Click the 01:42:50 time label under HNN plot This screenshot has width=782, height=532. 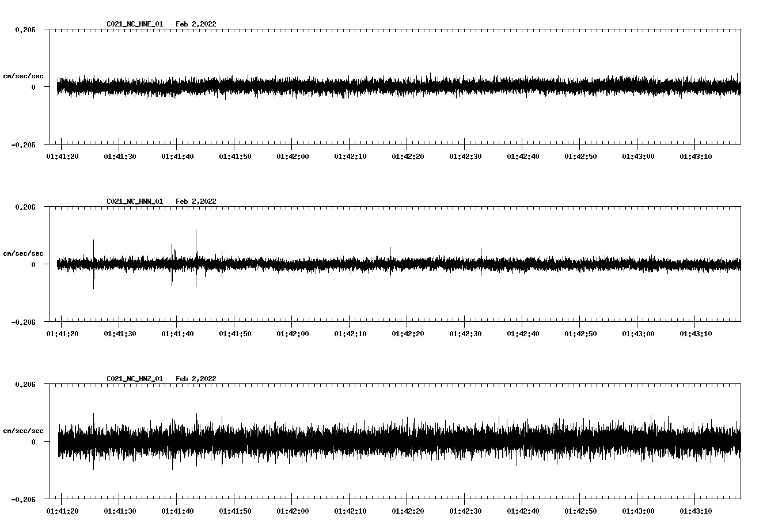580,334
